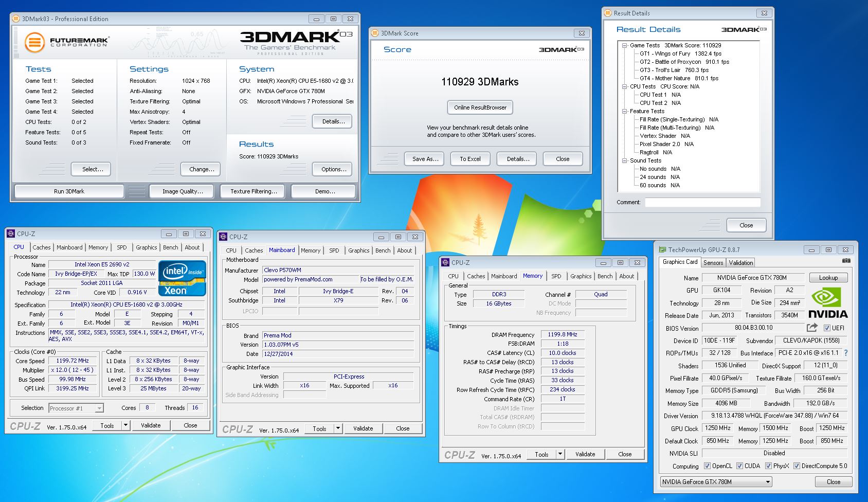The height and width of the screenshot is (502, 868).
Task: Maximize the CPU-Z Memory window
Action: point(620,262)
